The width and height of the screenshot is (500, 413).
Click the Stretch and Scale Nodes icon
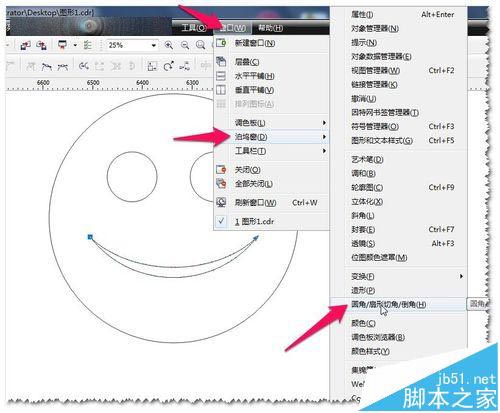(152, 66)
